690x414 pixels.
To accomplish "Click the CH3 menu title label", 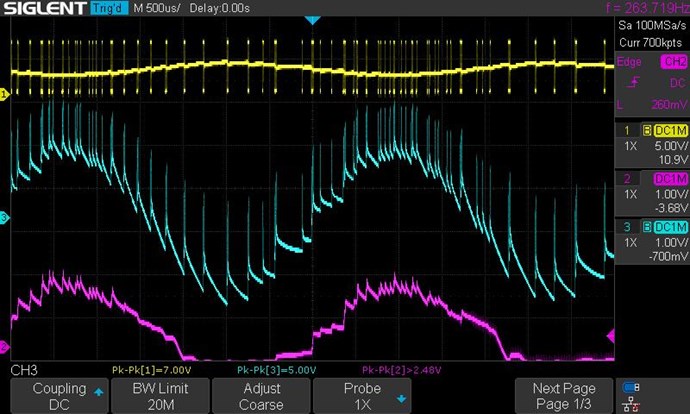I will click(x=24, y=370).
